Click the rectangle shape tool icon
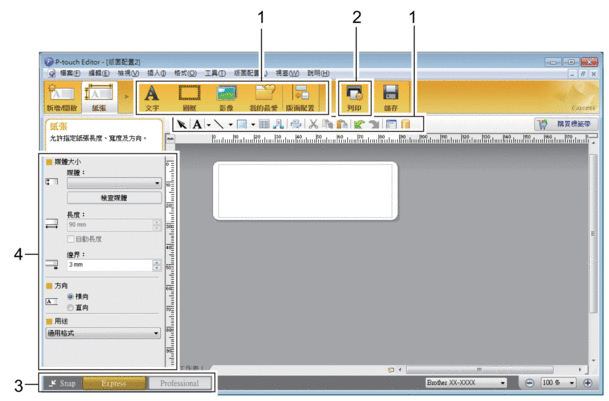Image resolution: width=609 pixels, height=401 pixels. (x=242, y=124)
